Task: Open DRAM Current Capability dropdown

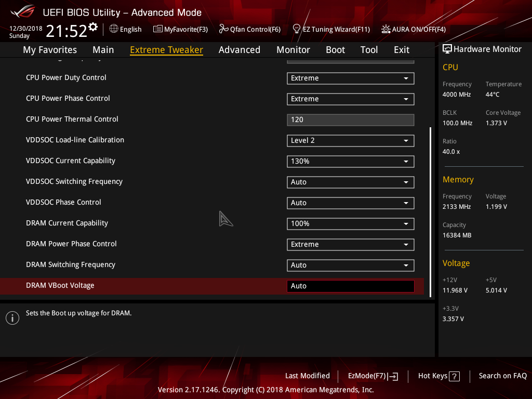Action: (351, 223)
